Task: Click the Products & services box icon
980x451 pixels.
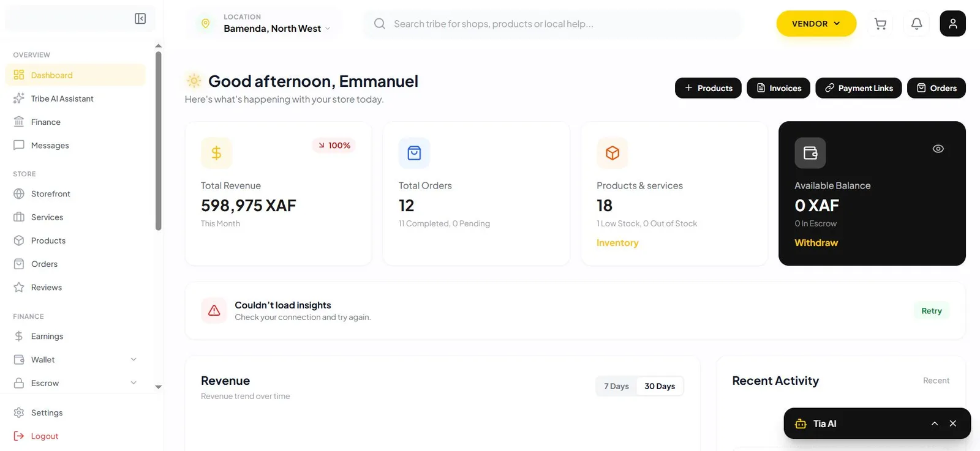Action: pyautogui.click(x=612, y=153)
